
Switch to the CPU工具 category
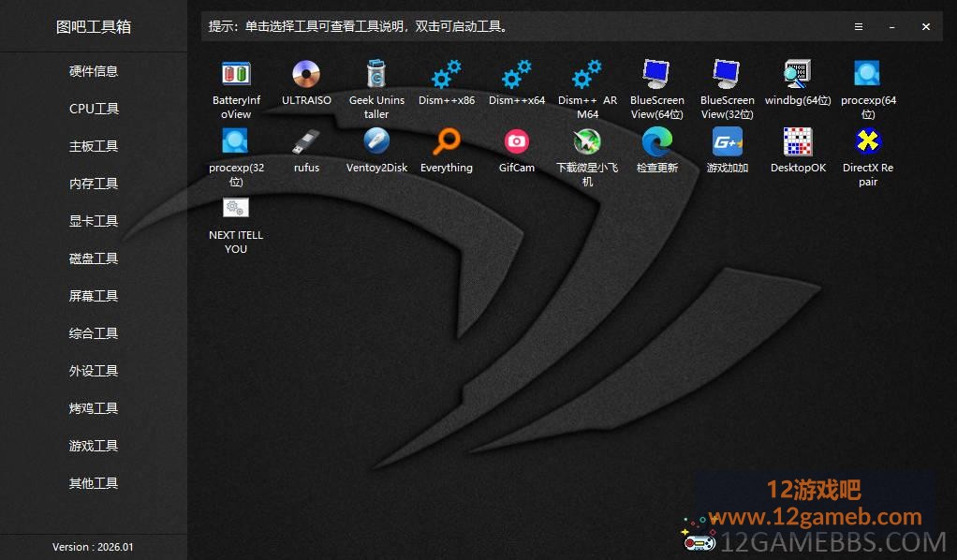pos(94,109)
